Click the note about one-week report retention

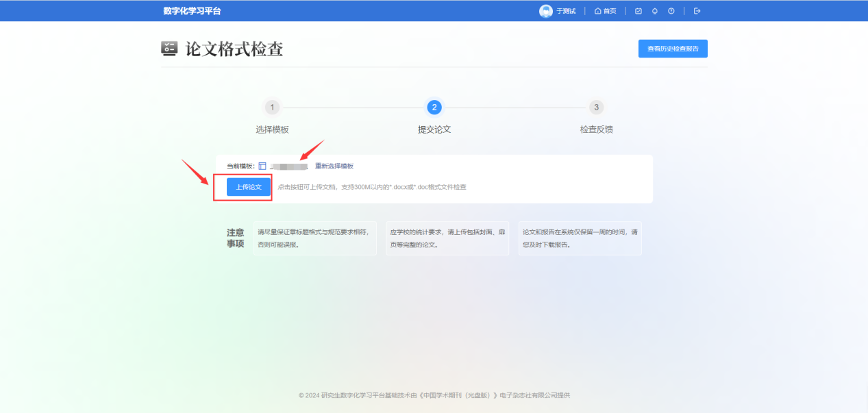[x=580, y=238]
